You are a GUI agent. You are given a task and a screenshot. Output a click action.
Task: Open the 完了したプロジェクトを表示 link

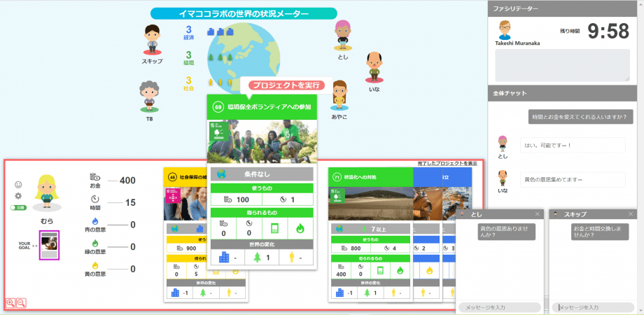[x=447, y=163]
